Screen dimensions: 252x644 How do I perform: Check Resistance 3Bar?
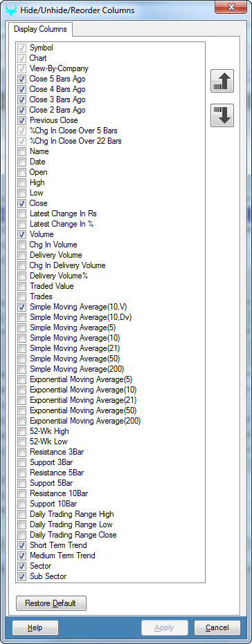[22, 452]
